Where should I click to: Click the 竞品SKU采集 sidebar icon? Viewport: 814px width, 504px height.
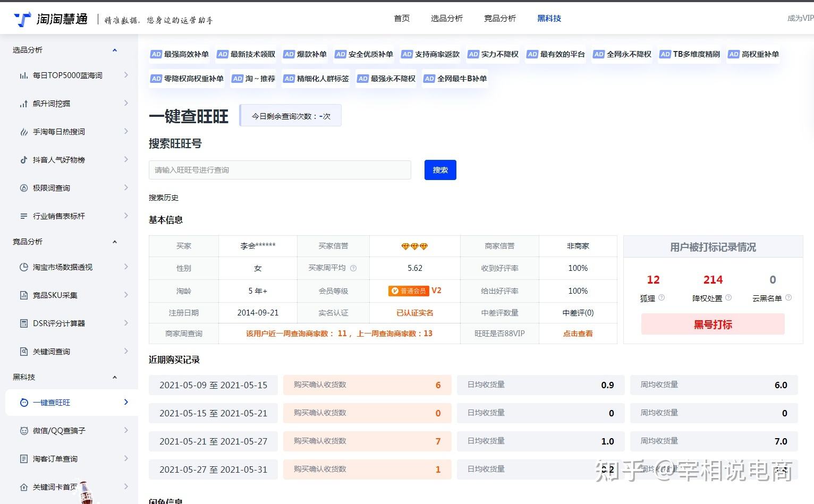pos(24,295)
